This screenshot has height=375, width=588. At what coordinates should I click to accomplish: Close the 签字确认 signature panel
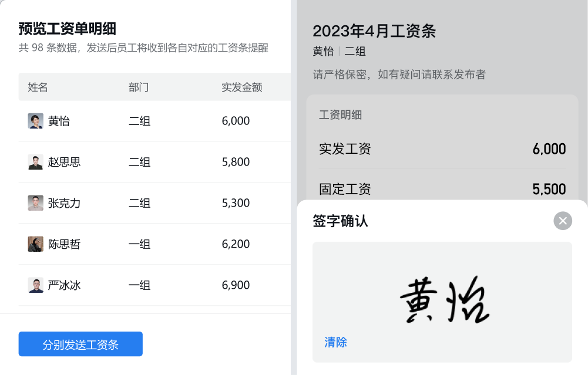tap(563, 221)
